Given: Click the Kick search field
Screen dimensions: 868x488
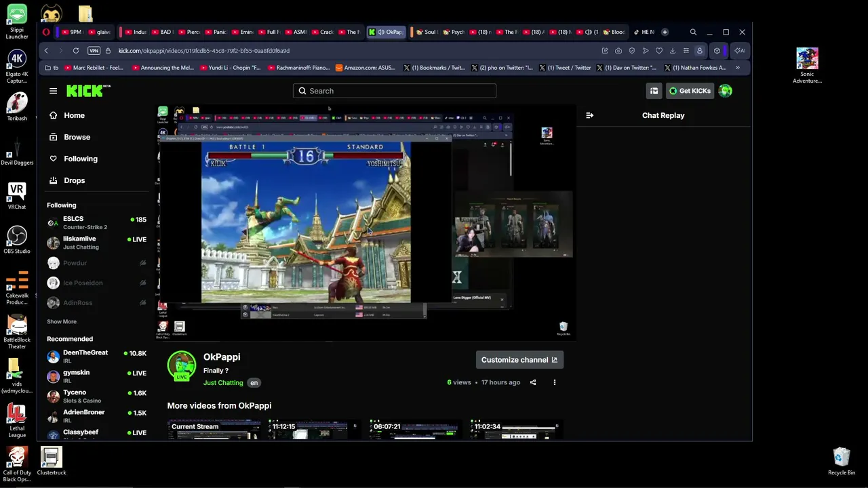Looking at the screenshot, I should click(x=394, y=91).
